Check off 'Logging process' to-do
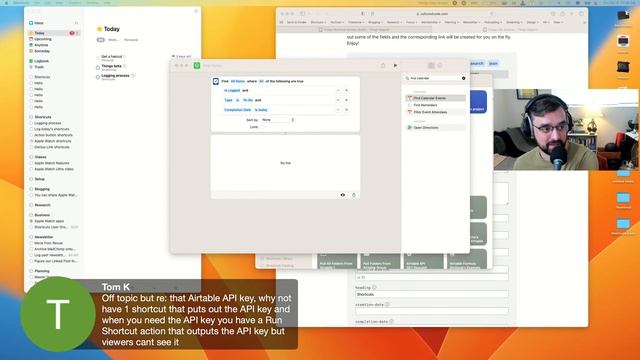 [x=98, y=77]
